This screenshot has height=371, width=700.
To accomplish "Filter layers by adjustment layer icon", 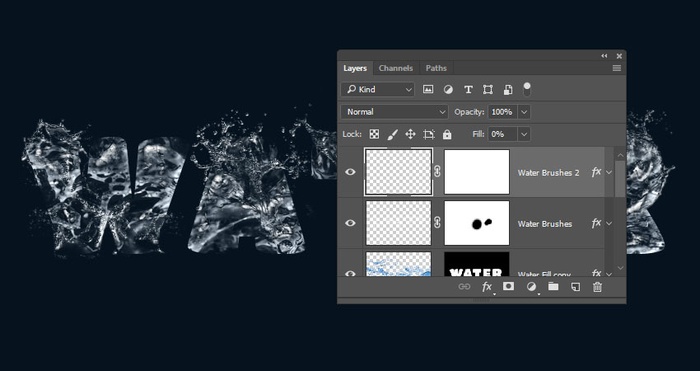I will (448, 90).
